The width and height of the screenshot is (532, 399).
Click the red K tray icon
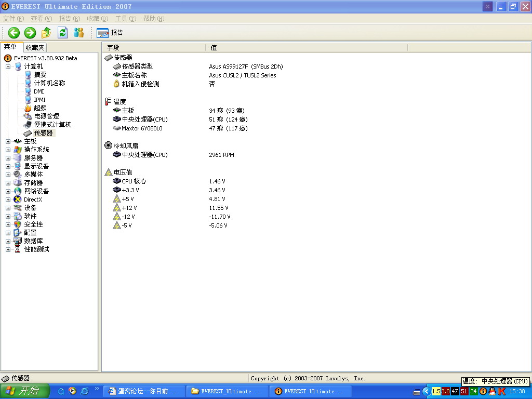click(501, 391)
